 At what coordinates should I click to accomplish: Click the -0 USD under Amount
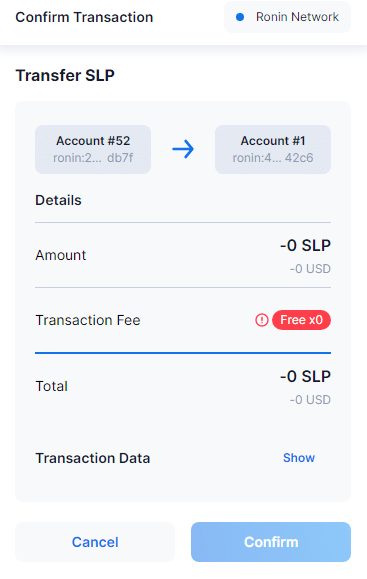(x=310, y=269)
